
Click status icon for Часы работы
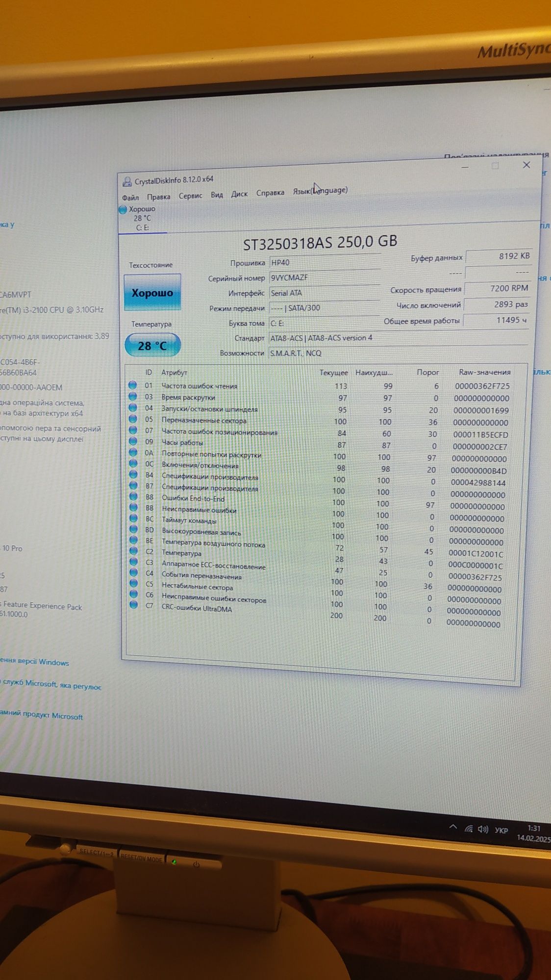coord(133,441)
